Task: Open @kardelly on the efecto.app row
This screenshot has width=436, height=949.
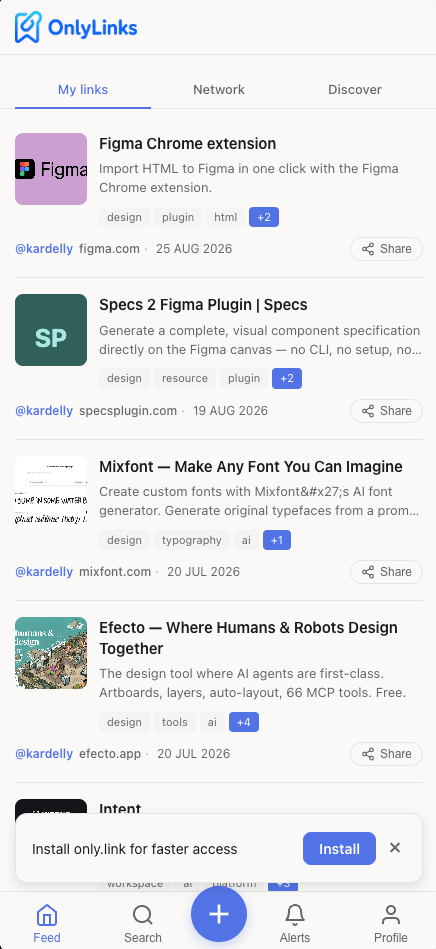Action: (x=44, y=754)
